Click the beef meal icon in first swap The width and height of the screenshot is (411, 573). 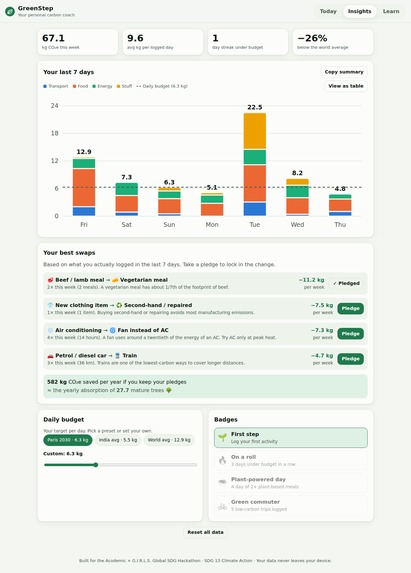[x=50, y=280]
